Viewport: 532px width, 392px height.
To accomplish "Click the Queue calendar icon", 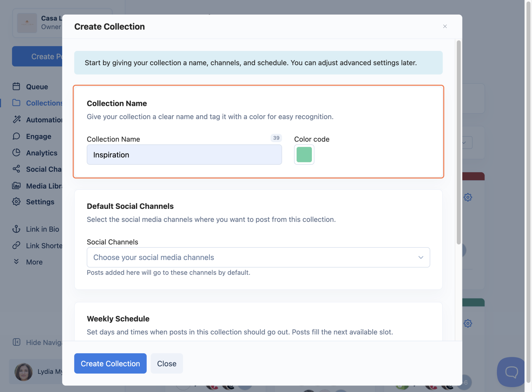I will [16, 87].
